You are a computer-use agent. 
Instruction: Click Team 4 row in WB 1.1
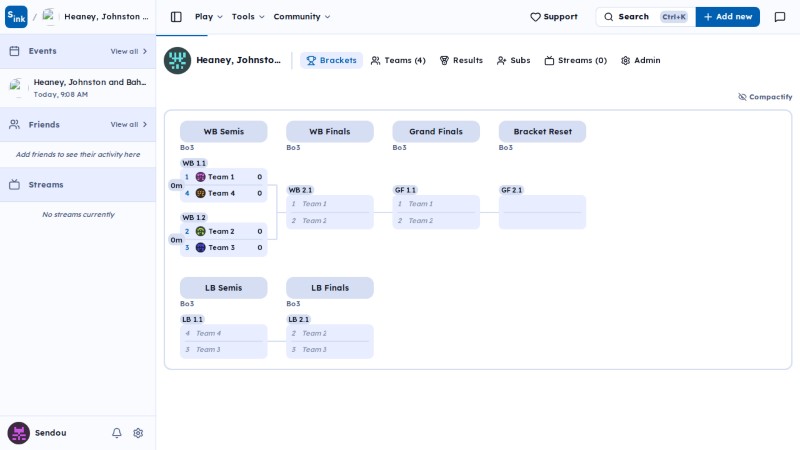pos(223,193)
